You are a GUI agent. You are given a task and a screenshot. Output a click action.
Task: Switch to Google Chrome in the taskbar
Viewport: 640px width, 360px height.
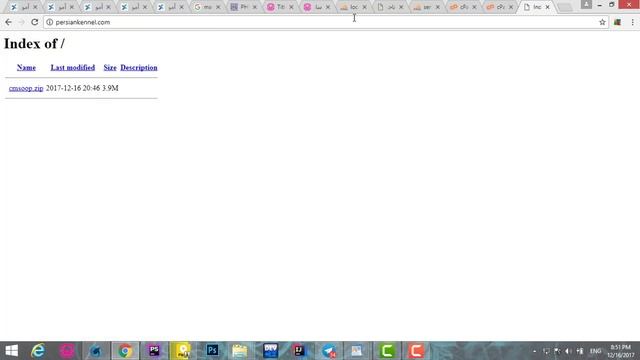coord(125,351)
